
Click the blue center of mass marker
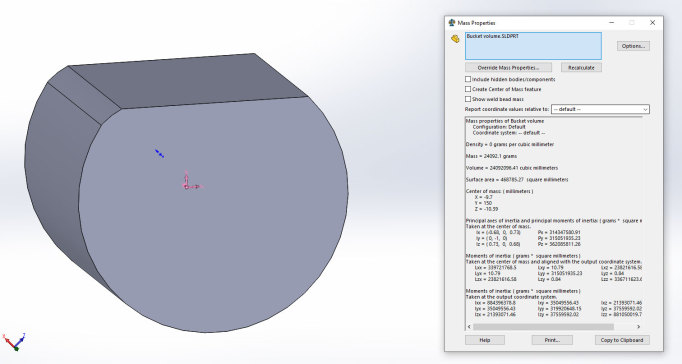click(x=160, y=154)
